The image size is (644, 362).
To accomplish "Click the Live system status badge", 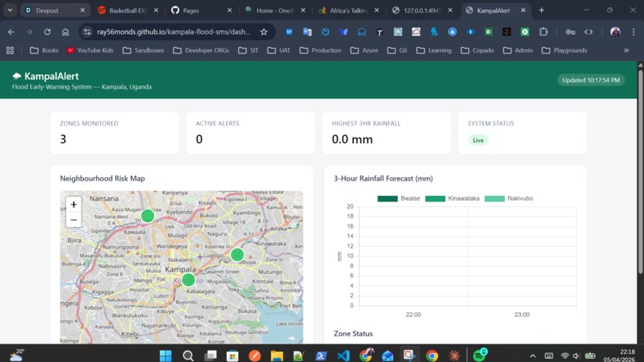I will [x=478, y=140].
